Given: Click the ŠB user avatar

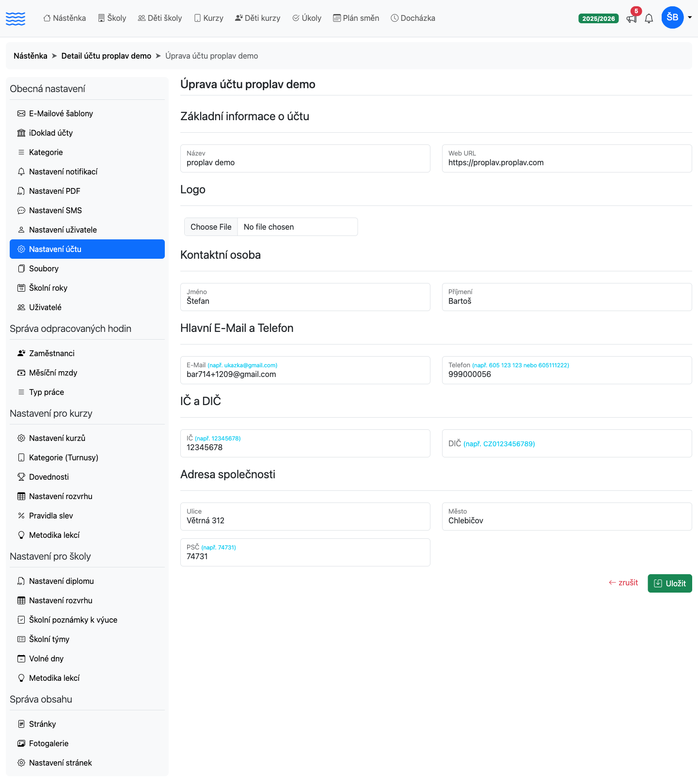Looking at the screenshot, I should tap(672, 17).
